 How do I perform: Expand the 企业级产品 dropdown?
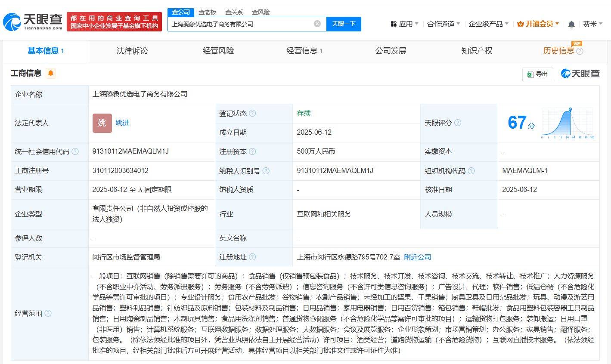(489, 24)
